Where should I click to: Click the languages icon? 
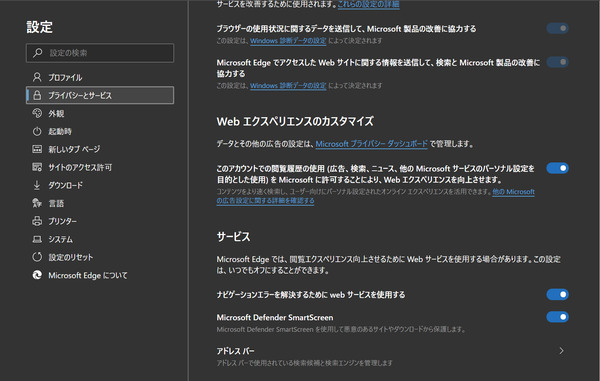pyautogui.click(x=37, y=203)
